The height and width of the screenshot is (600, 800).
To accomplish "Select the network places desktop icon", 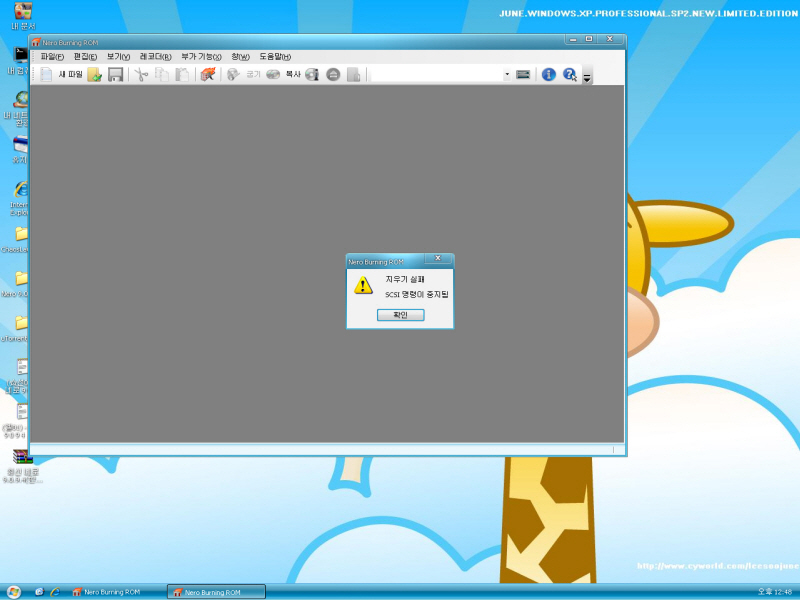I will [x=17, y=109].
